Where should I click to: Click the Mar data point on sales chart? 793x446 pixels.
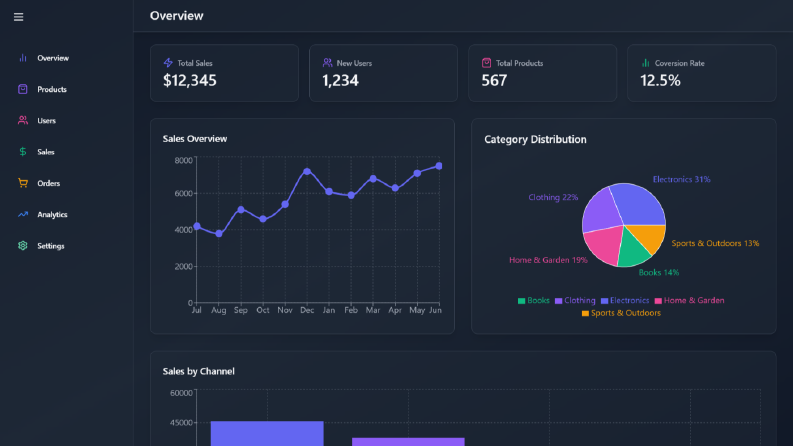(373, 179)
